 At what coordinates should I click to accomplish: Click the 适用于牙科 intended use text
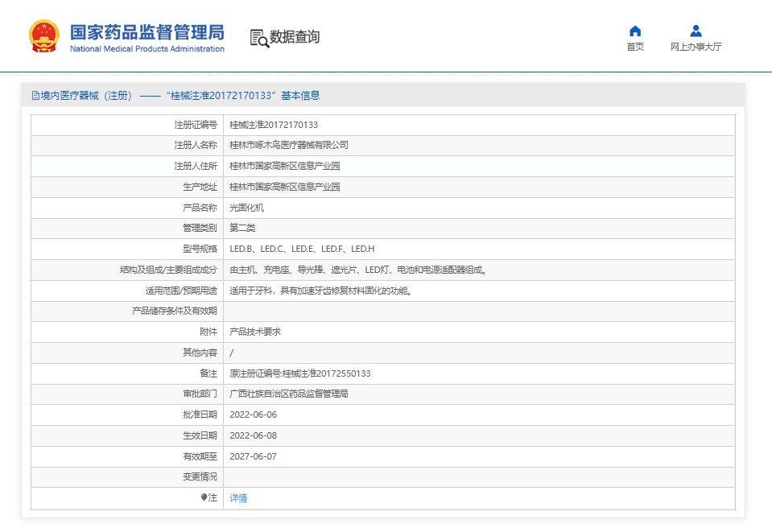(x=320, y=291)
